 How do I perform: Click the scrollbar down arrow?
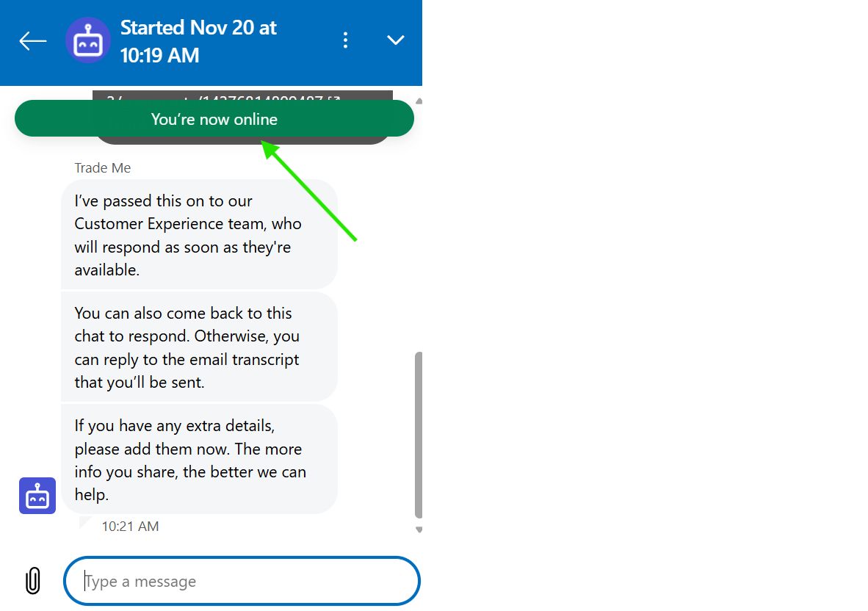click(x=419, y=529)
